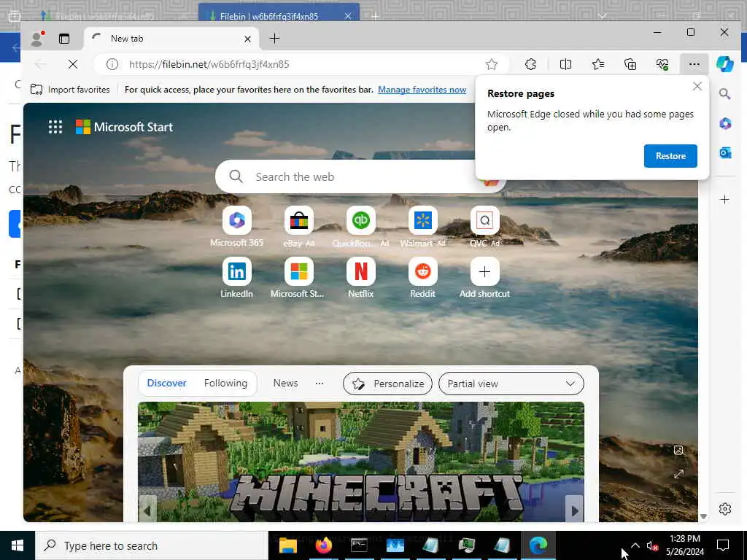Open Microsoft Store shortcut tile
Image resolution: width=747 pixels, height=560 pixels.
pyautogui.click(x=298, y=278)
